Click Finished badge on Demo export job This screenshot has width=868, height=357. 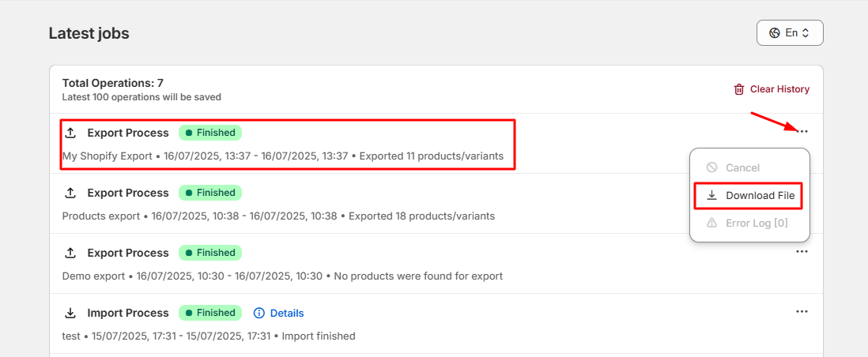pos(210,253)
